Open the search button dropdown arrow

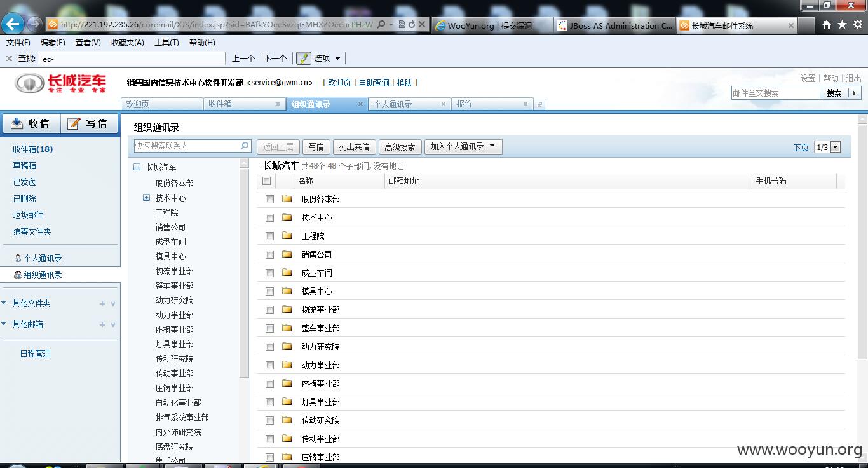tap(854, 93)
